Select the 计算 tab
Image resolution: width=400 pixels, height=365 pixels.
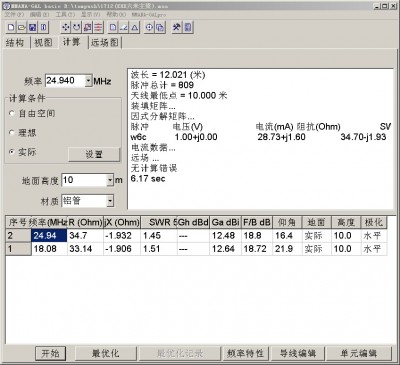pyautogui.click(x=72, y=42)
